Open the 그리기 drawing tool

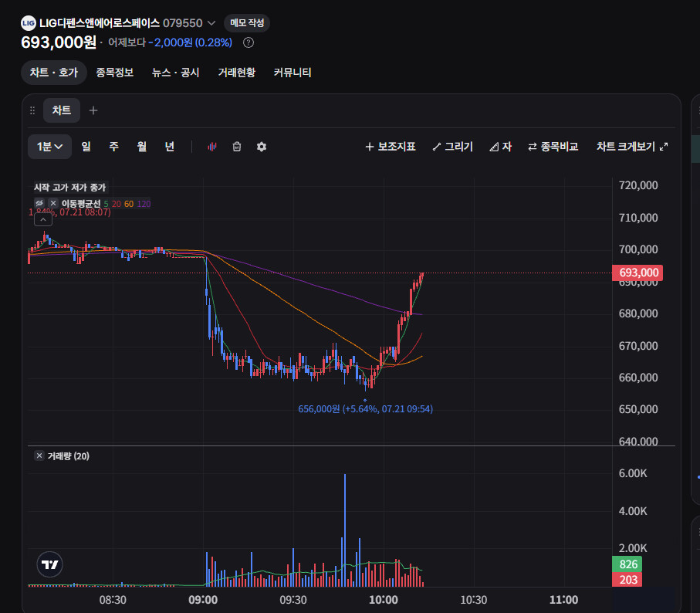tap(453, 147)
